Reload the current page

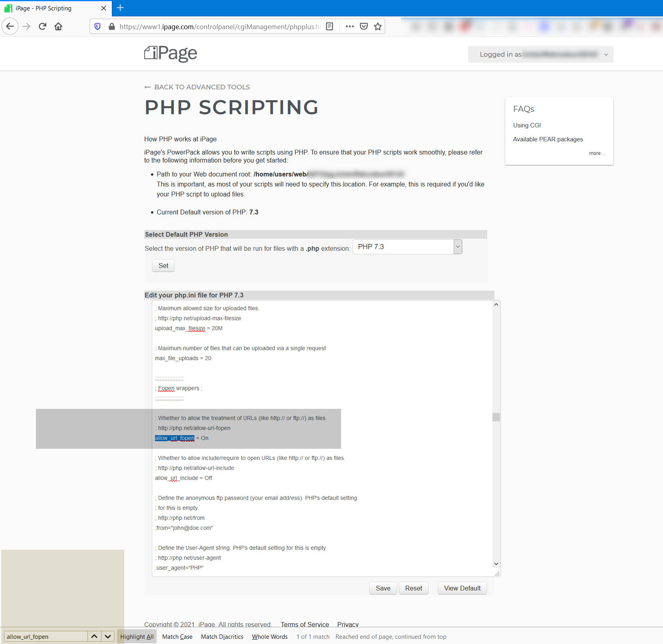coord(42,26)
